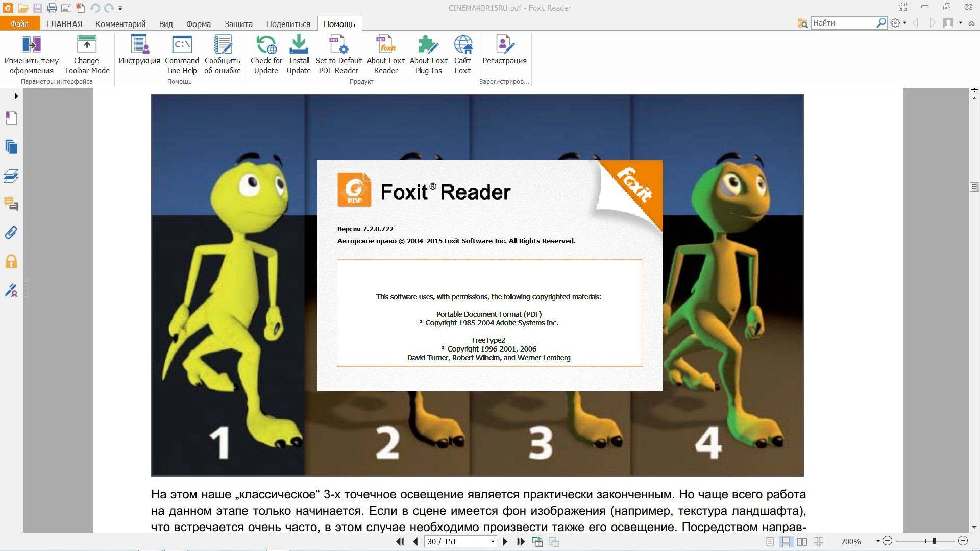
Task: Open Command Line Help
Action: point(182,55)
